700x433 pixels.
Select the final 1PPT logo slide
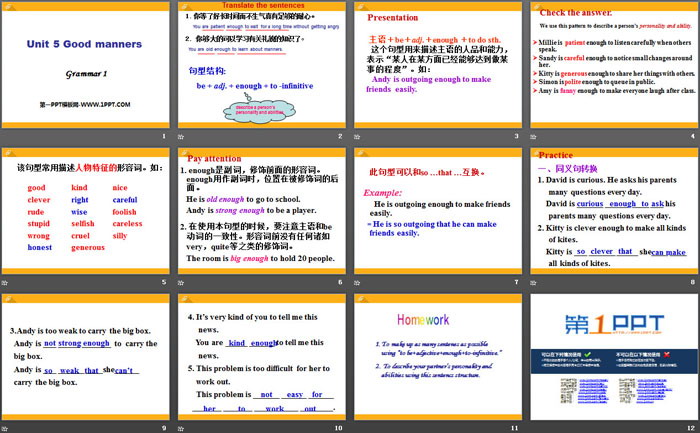coord(614,357)
